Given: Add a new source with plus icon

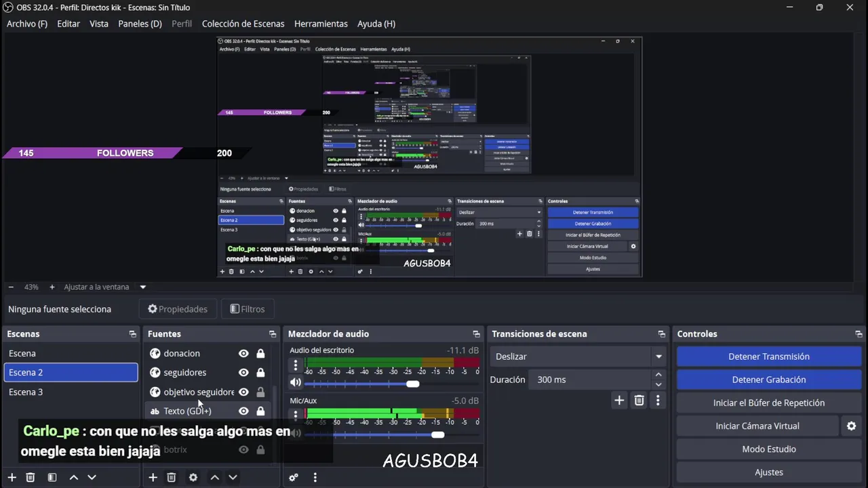Looking at the screenshot, I should (153, 477).
